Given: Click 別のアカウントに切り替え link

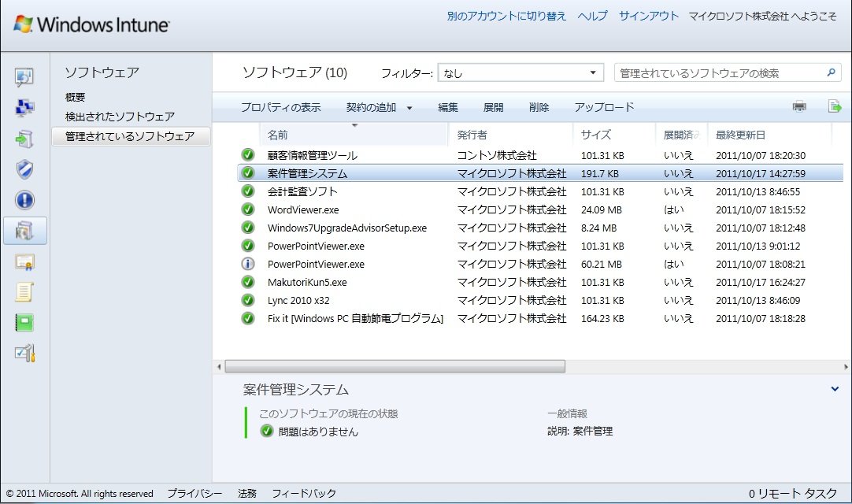Looking at the screenshot, I should (x=506, y=16).
